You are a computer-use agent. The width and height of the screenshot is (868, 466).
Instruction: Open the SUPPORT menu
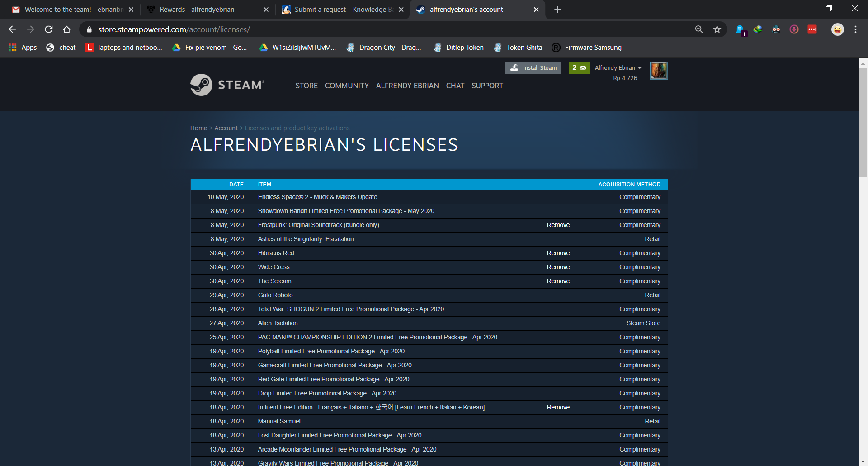[487, 86]
